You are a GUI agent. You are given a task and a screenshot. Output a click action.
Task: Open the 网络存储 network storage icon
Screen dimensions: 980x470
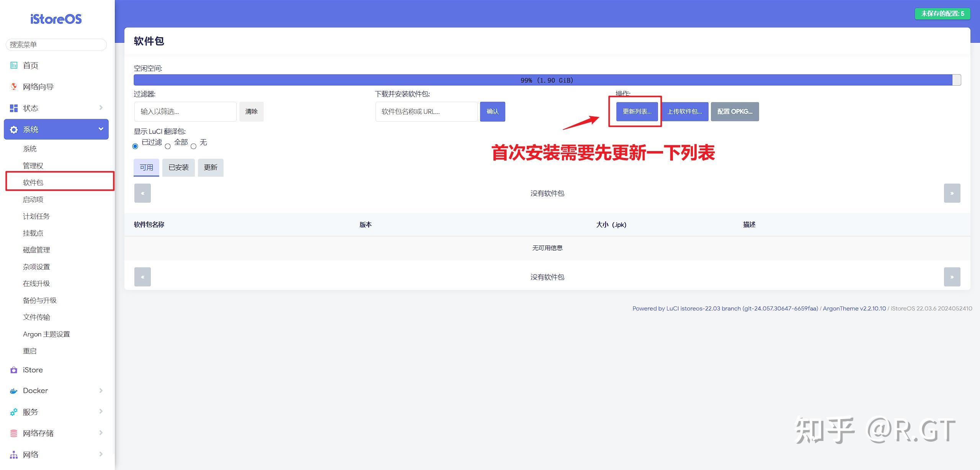pos(14,433)
